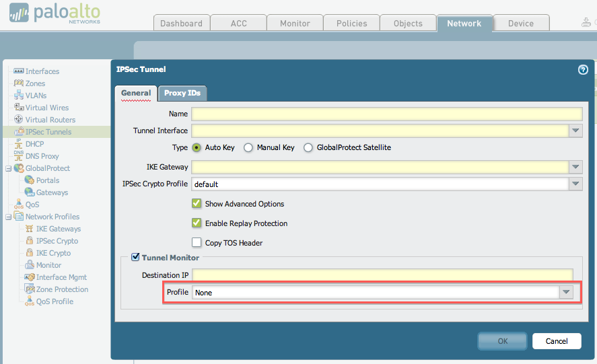Click the QoS sidebar icon
This screenshot has height=364, width=597.
(19, 205)
